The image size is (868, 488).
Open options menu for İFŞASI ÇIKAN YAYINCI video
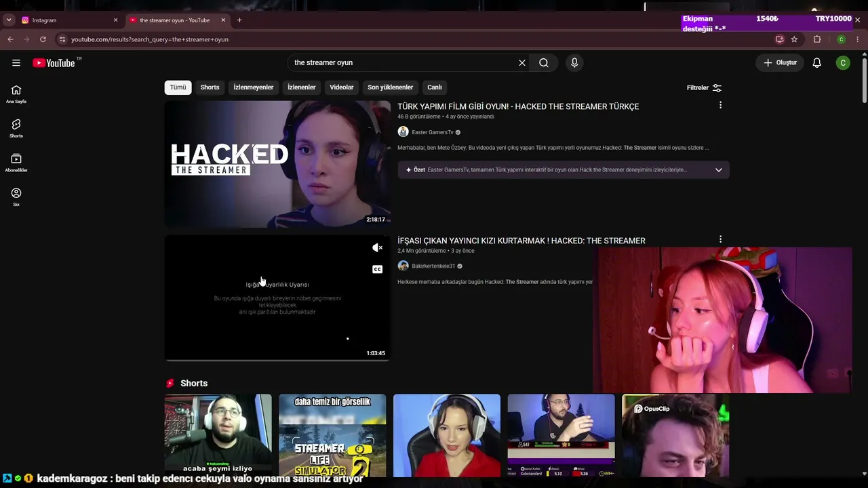(x=720, y=239)
